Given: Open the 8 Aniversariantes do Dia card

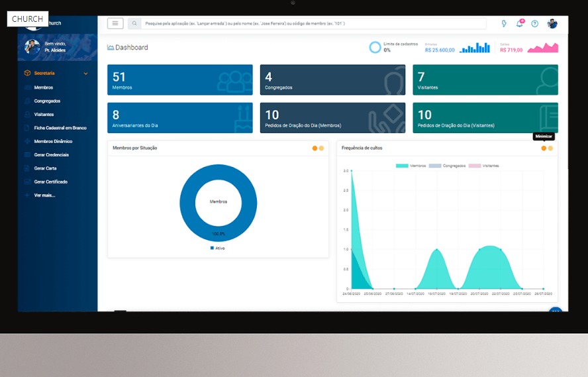Looking at the screenshot, I should click(x=179, y=118).
